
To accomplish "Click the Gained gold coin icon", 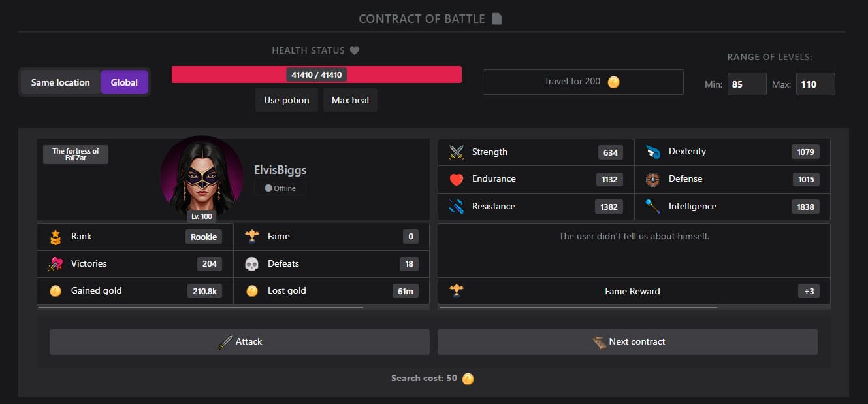I will pyautogui.click(x=56, y=291).
